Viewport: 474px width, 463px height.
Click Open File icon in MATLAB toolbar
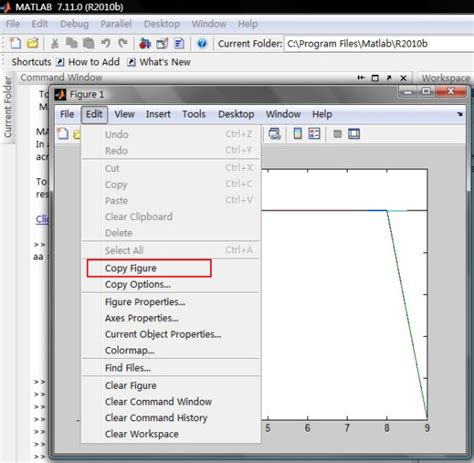click(33, 43)
